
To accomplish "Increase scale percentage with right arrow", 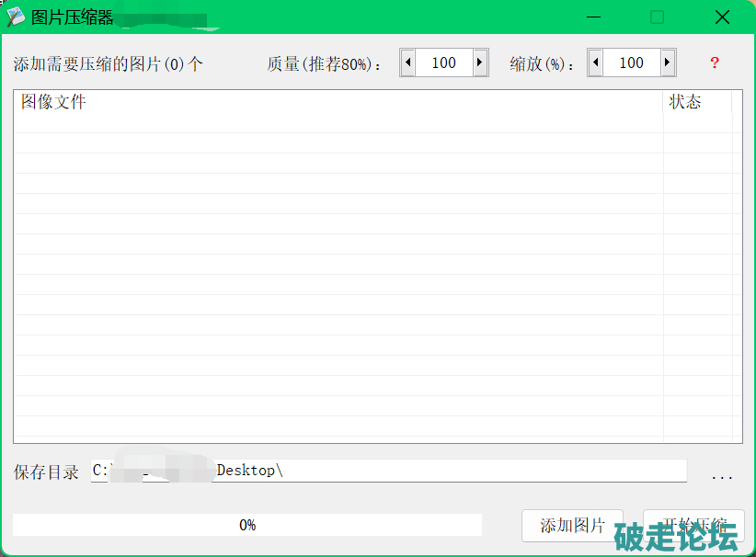I will point(668,63).
